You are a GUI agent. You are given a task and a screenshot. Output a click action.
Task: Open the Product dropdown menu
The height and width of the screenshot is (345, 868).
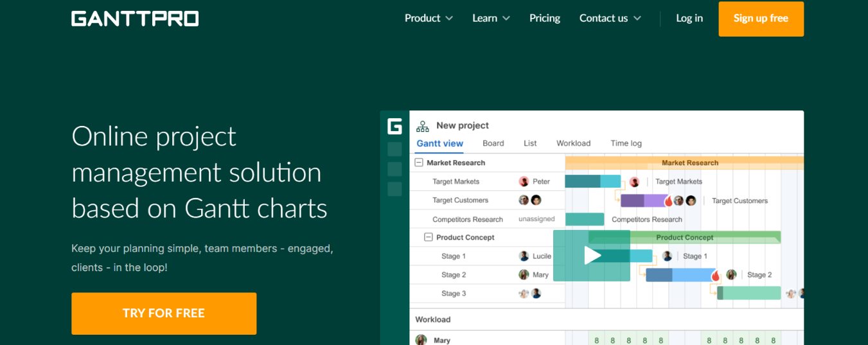tap(429, 18)
